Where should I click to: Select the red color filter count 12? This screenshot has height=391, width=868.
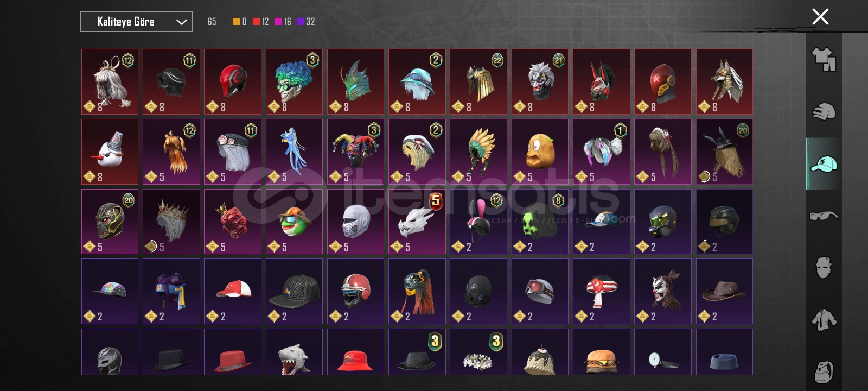pos(260,22)
